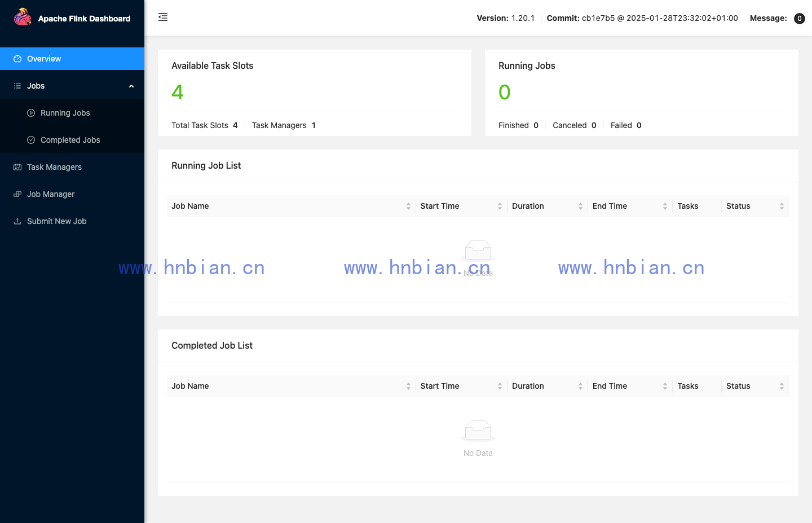Click the Message: label in header
Image resolution: width=812 pixels, height=523 pixels.
[x=769, y=18]
